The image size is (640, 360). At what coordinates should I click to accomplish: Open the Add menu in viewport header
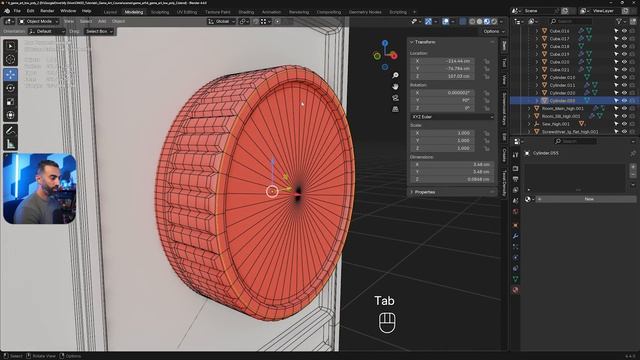(102, 21)
